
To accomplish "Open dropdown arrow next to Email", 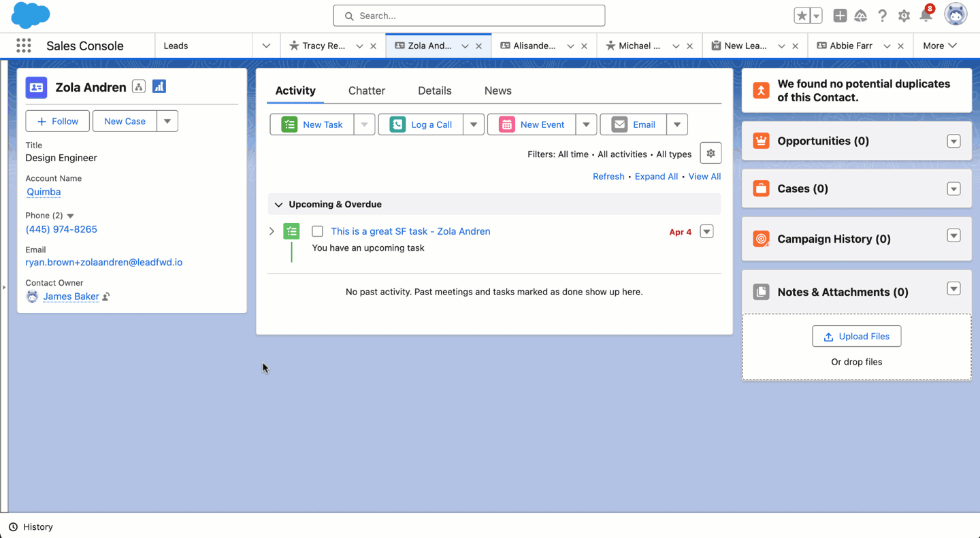I will [677, 124].
